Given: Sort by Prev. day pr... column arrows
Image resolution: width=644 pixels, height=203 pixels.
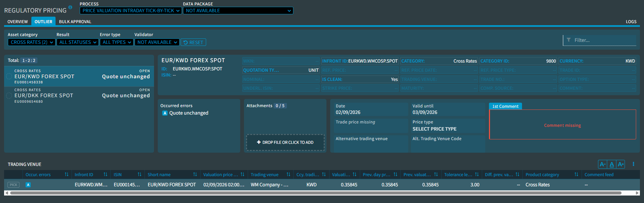Looking at the screenshot, I should (x=395, y=174).
